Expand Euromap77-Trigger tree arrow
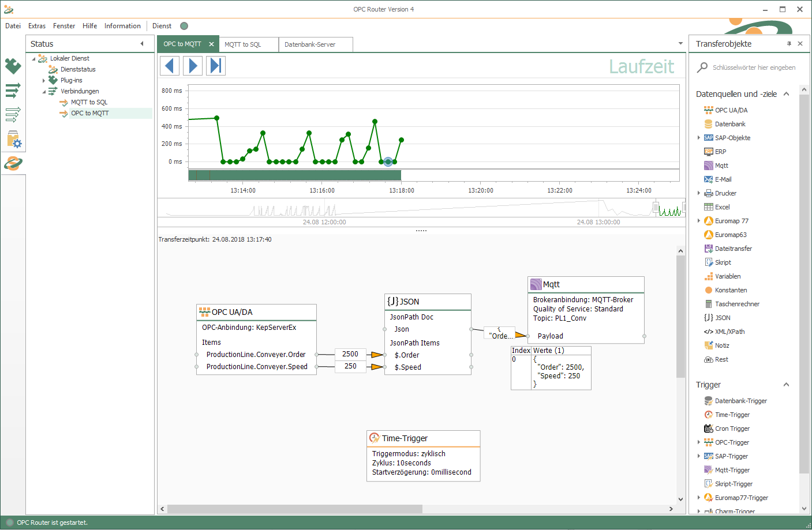812x530 pixels. pyautogui.click(x=699, y=498)
